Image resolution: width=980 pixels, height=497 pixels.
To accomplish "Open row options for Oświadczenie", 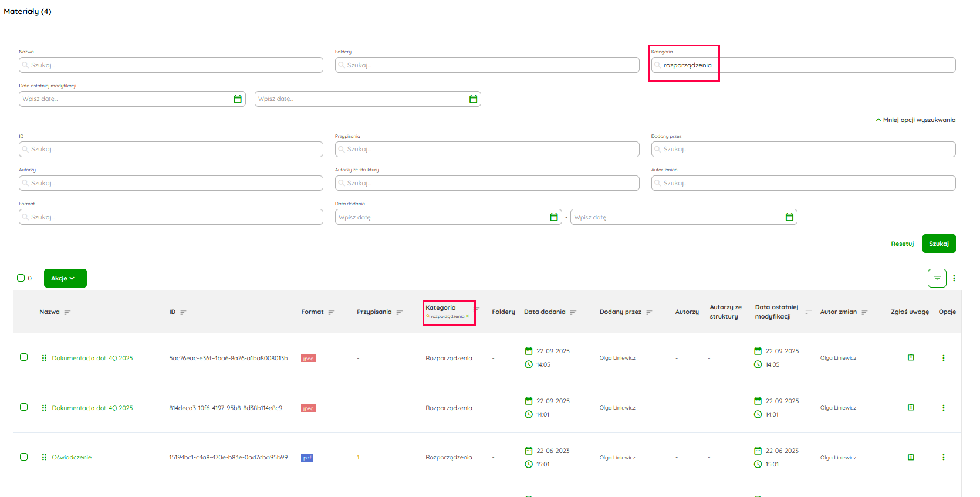I will tap(943, 457).
